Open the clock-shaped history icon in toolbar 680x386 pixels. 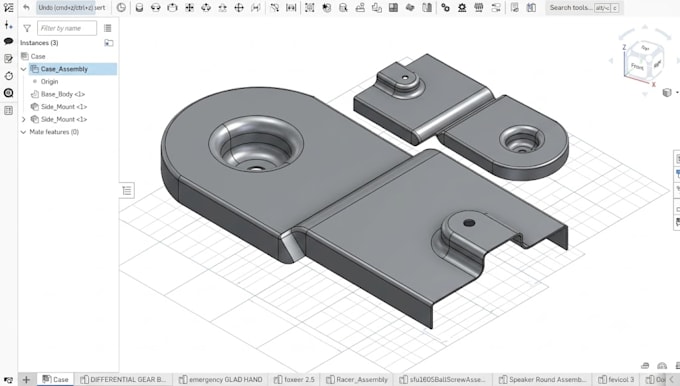point(121,7)
